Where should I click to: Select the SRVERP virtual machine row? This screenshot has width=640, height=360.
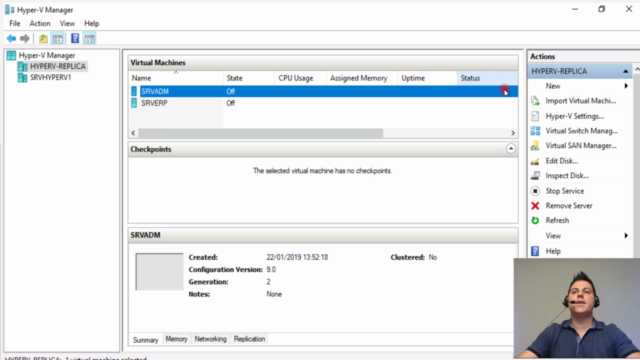click(x=323, y=103)
